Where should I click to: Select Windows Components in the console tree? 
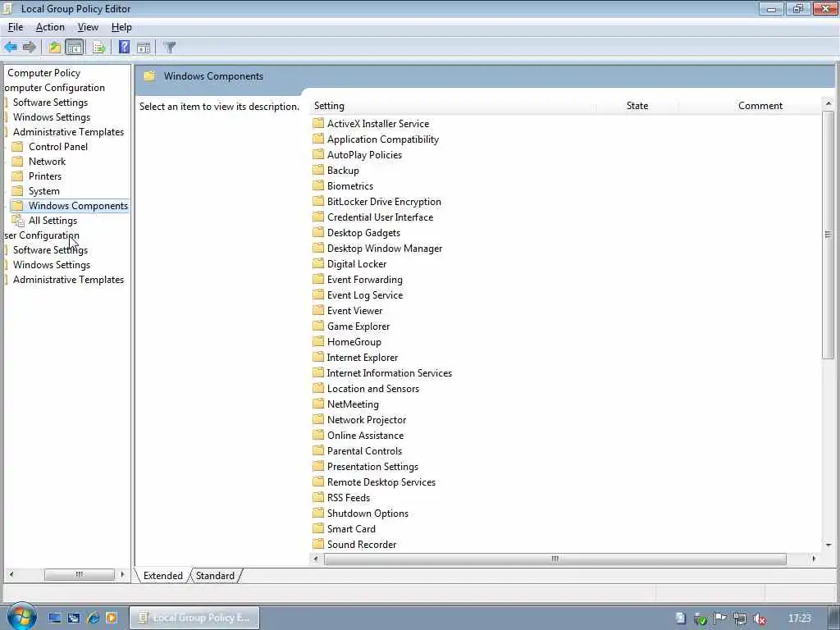pyautogui.click(x=78, y=206)
